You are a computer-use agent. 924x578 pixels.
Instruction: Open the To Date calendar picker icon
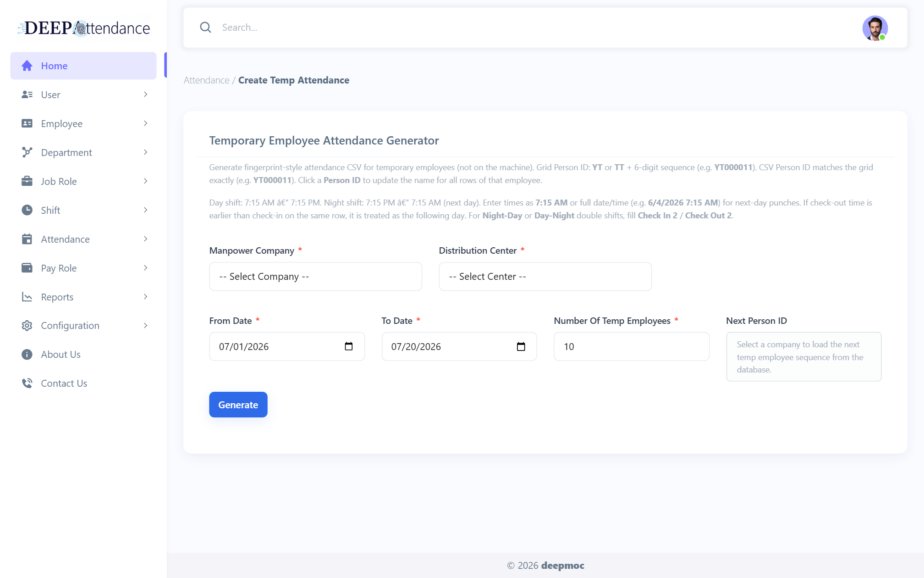[521, 346]
